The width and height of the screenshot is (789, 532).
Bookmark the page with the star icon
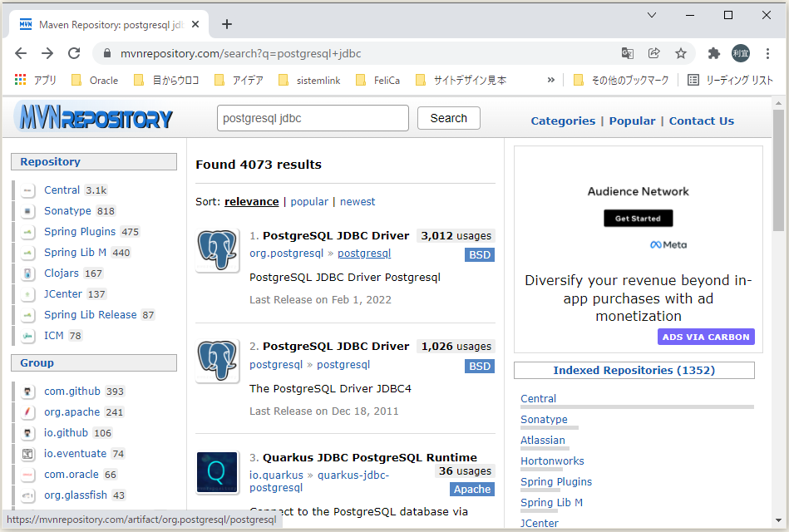click(681, 52)
